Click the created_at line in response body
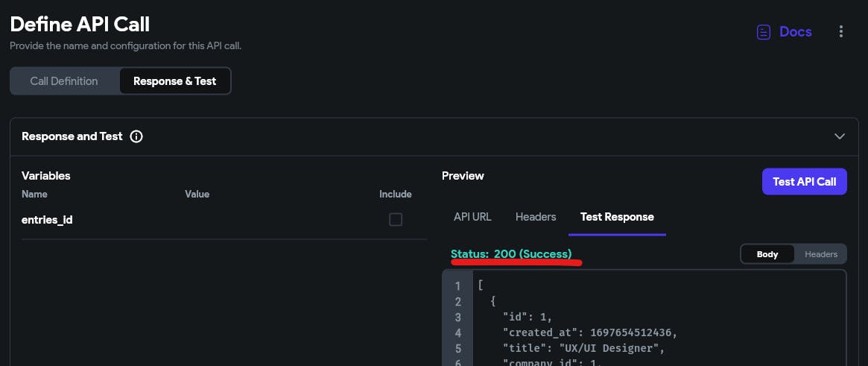The width and height of the screenshot is (868, 366). pyautogui.click(x=590, y=332)
